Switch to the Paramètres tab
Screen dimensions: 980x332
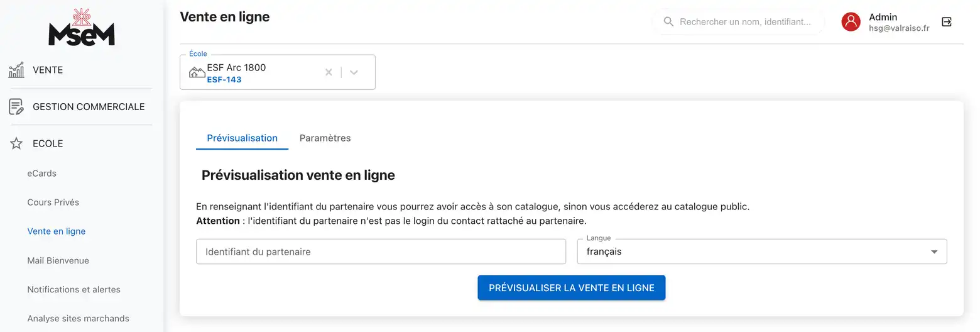(x=325, y=138)
